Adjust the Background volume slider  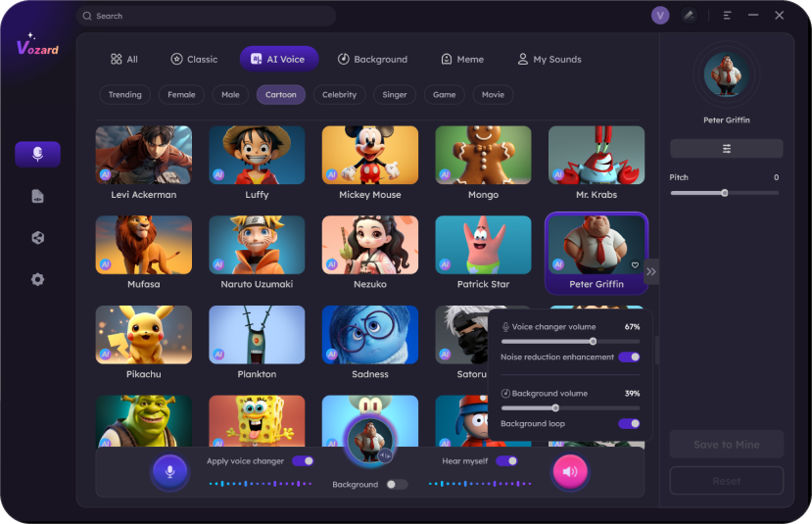pyautogui.click(x=570, y=408)
